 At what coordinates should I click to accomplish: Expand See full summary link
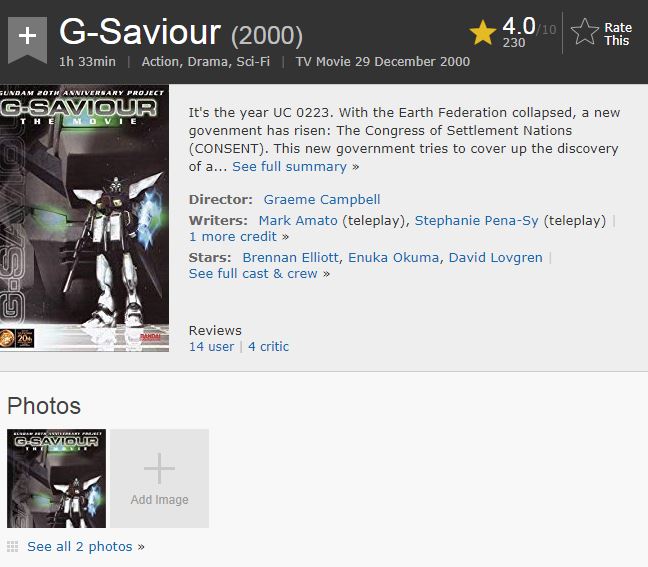point(295,167)
